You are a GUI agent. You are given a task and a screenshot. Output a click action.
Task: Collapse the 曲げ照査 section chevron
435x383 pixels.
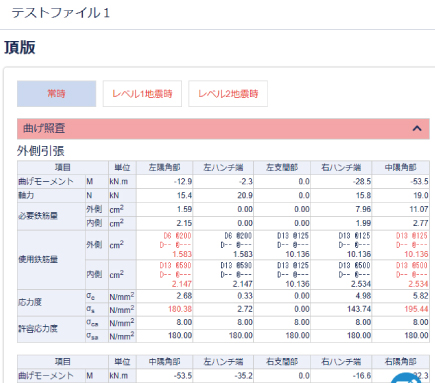pos(417,128)
